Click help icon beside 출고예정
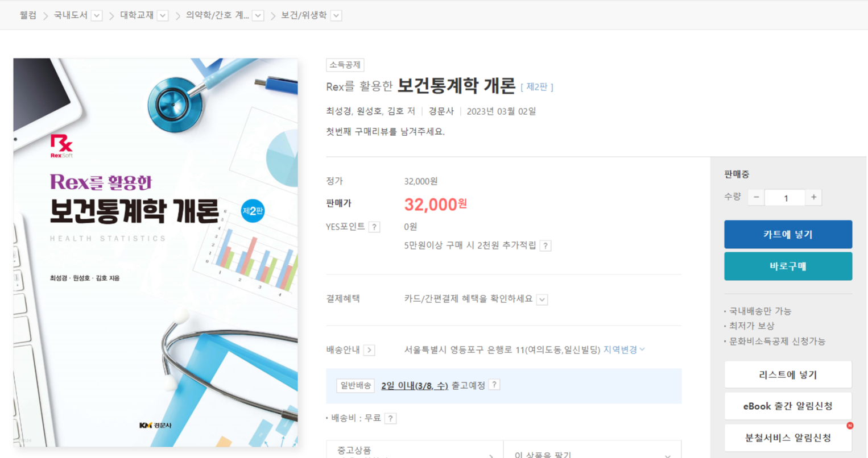This screenshot has height=458, width=868. point(494,385)
